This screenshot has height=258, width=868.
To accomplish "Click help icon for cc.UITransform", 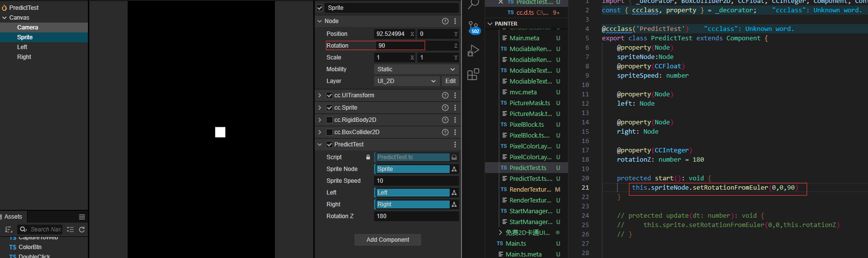I will click(445, 95).
